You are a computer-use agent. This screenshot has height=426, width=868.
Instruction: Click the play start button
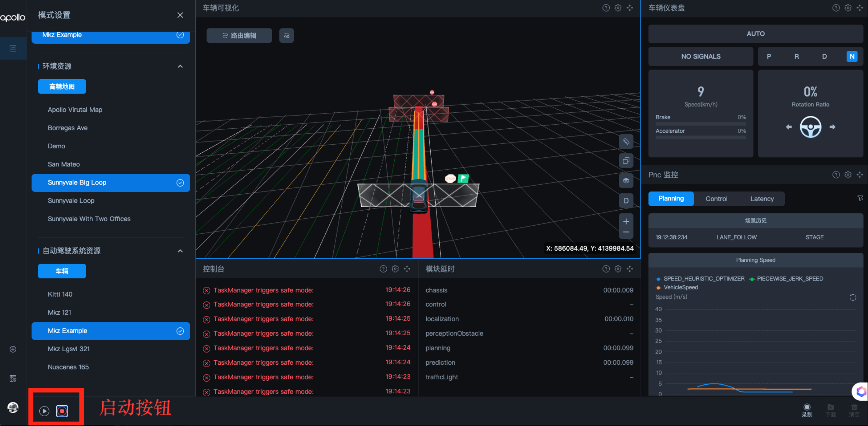(x=44, y=411)
